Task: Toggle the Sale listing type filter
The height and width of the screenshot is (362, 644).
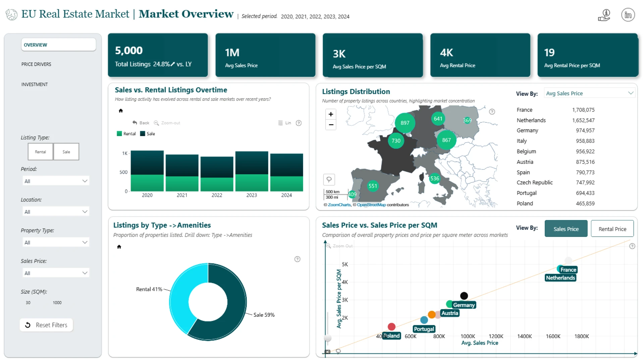Action: (x=66, y=152)
